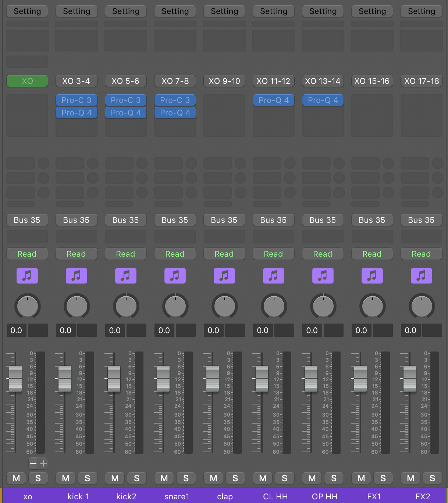448x503 pixels.
Task: Click the volume fader on FX1 channel
Action: tap(360, 379)
